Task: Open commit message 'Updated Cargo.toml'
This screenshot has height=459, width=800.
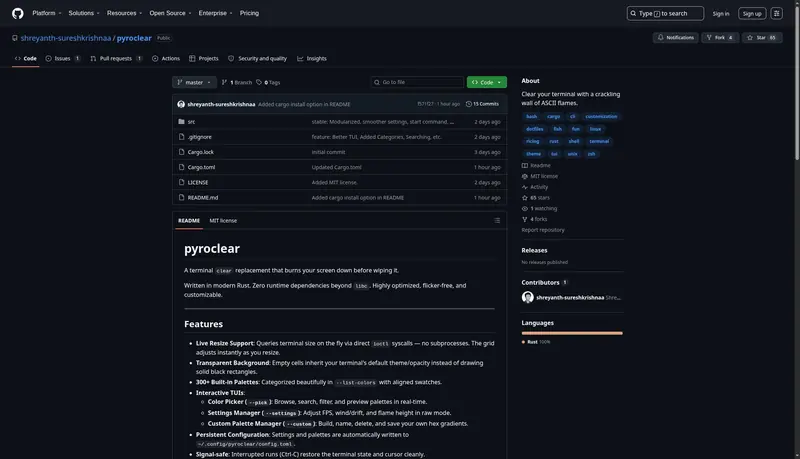Action: [x=337, y=167]
